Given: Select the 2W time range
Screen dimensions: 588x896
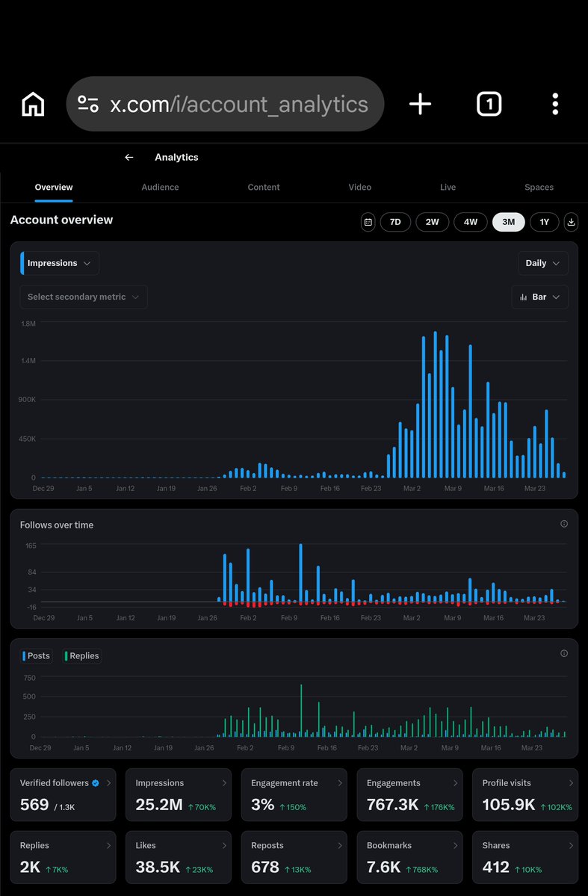Looking at the screenshot, I should point(433,222).
